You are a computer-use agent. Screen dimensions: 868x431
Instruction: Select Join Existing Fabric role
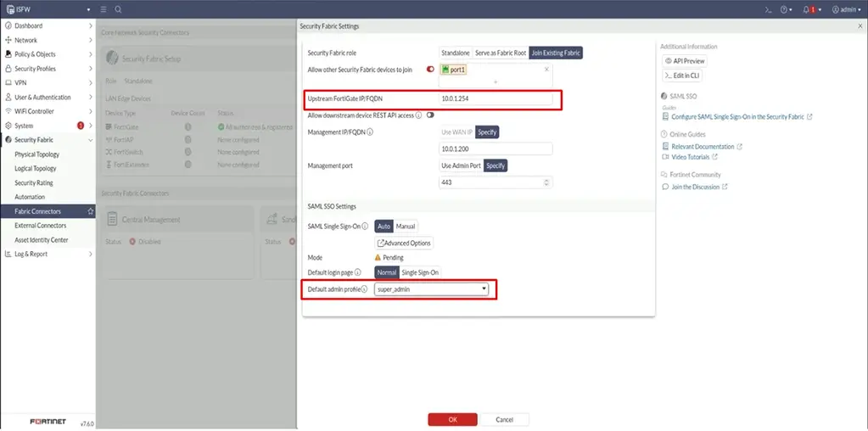click(x=556, y=53)
